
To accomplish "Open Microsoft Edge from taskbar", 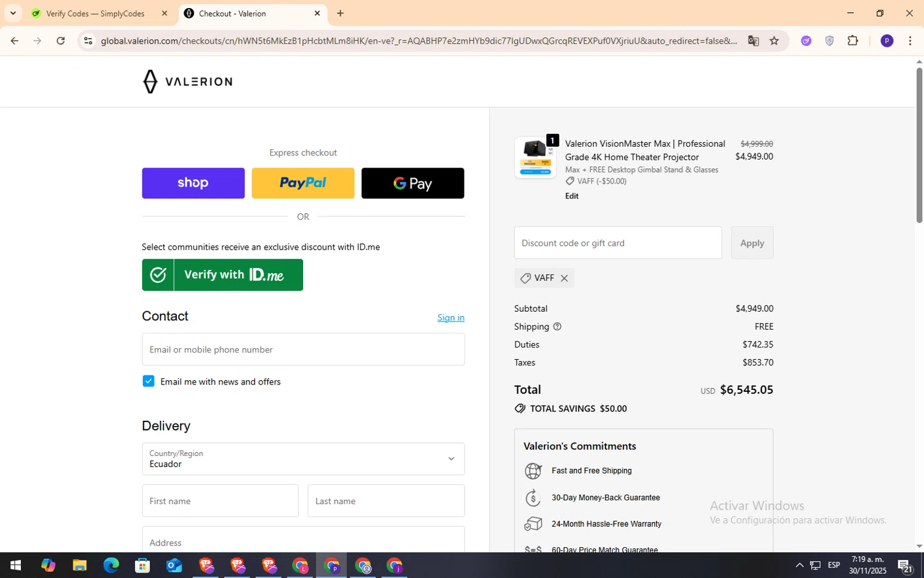I will click(x=111, y=565).
